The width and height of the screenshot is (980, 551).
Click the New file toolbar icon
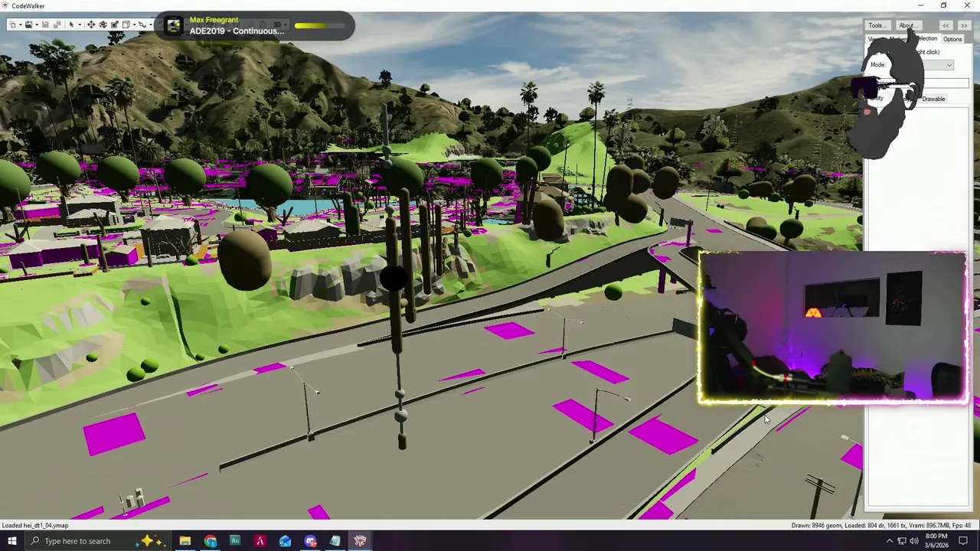pos(12,24)
